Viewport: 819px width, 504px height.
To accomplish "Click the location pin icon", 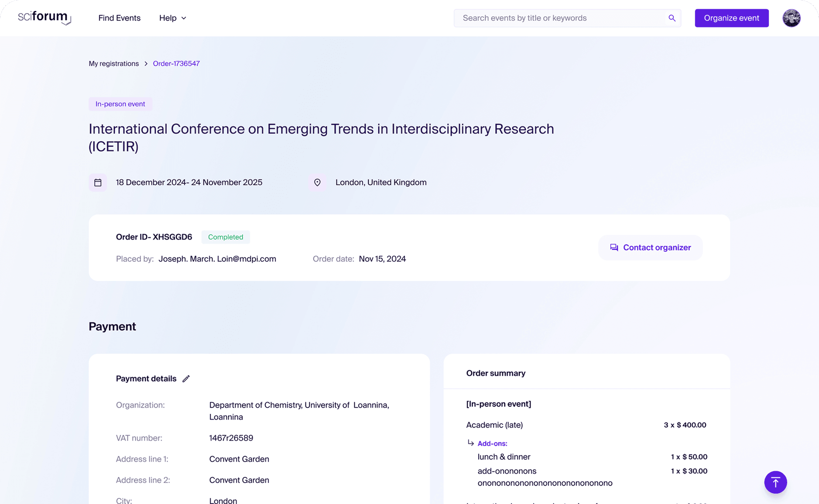I will [x=317, y=182].
